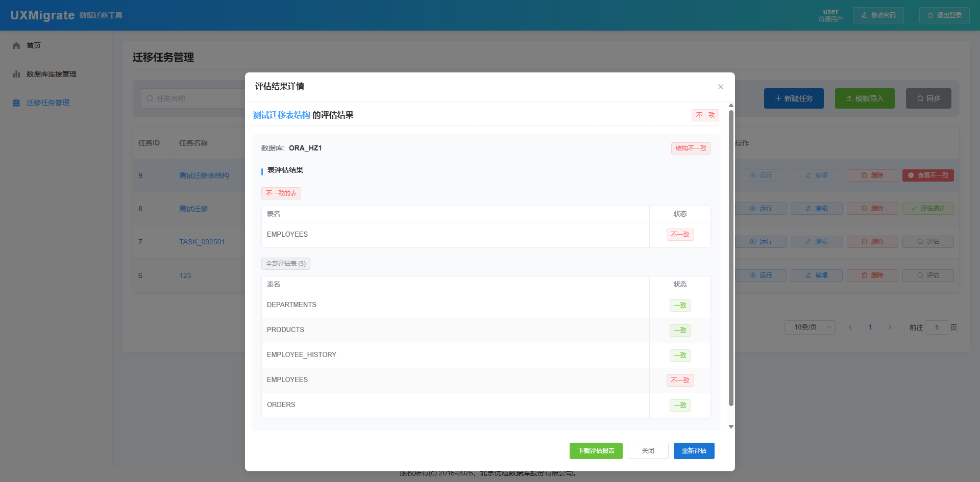The width and height of the screenshot is (980, 482).
Task: Click the power icon on logout button
Action: 930,15
